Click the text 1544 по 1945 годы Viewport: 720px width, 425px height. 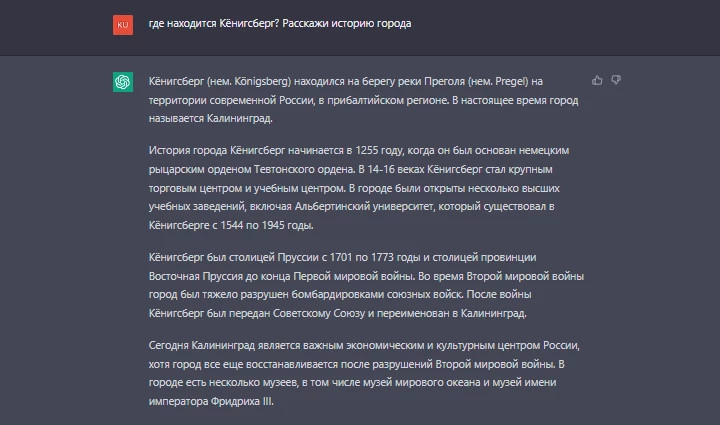point(267,225)
